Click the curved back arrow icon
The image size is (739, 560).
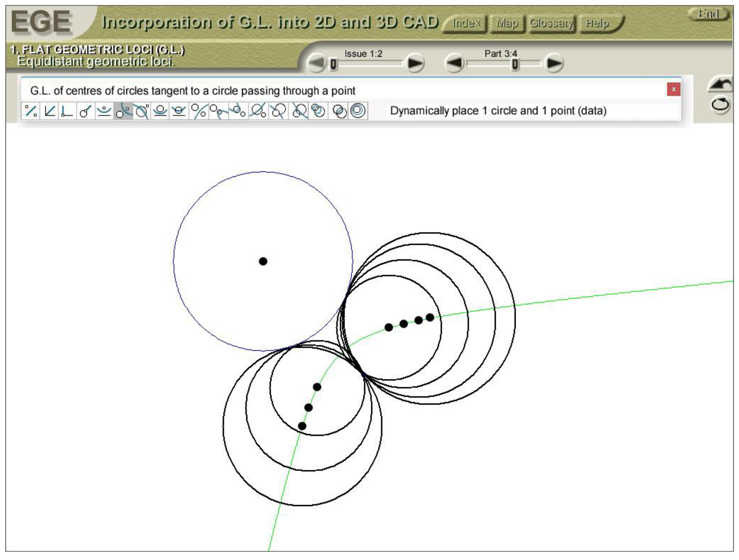pos(720,84)
